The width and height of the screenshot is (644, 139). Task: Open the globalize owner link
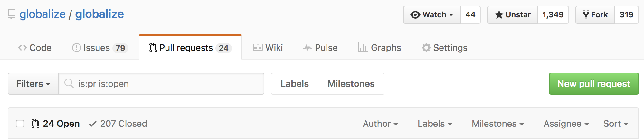[43, 14]
